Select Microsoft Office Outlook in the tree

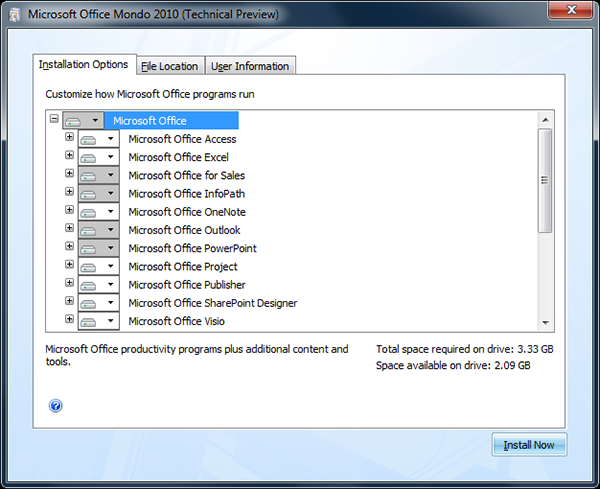click(x=184, y=230)
